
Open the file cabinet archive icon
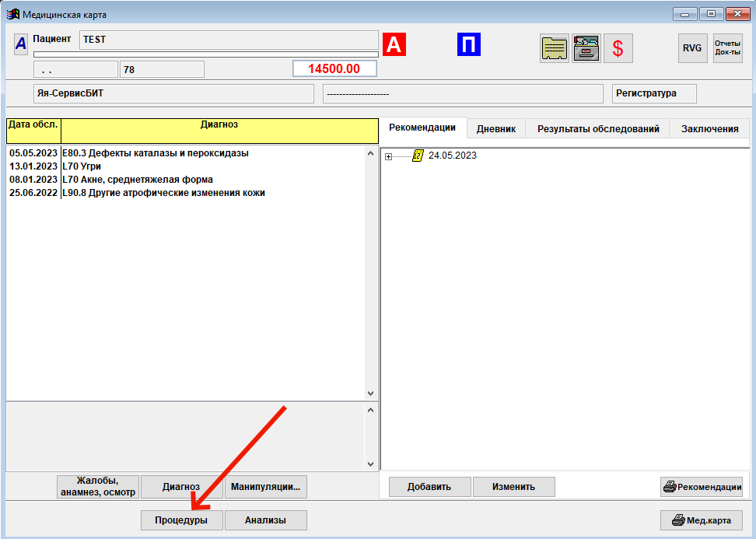(586, 48)
